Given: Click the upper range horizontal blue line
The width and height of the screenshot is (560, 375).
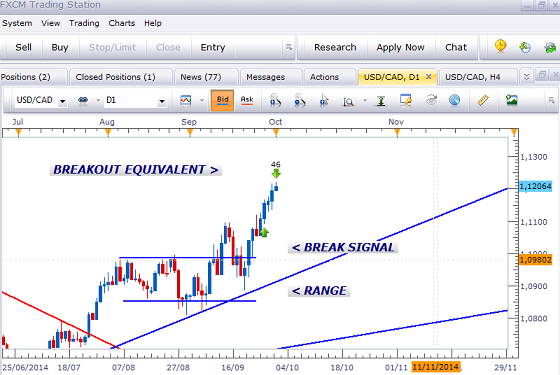Looking at the screenshot, I should (x=188, y=258).
